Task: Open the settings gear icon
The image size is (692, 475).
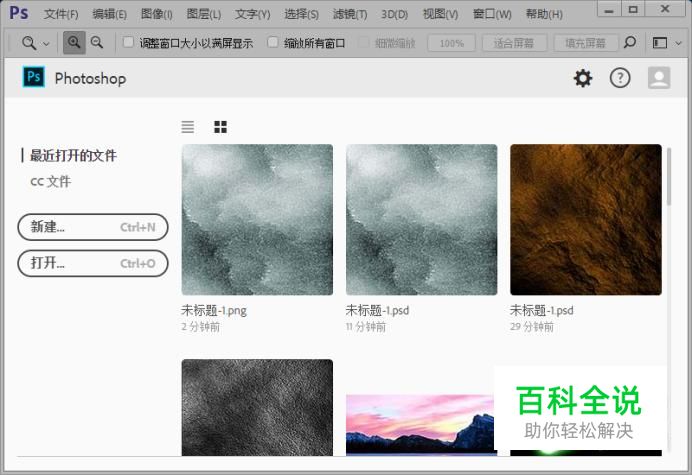Action: [583, 78]
